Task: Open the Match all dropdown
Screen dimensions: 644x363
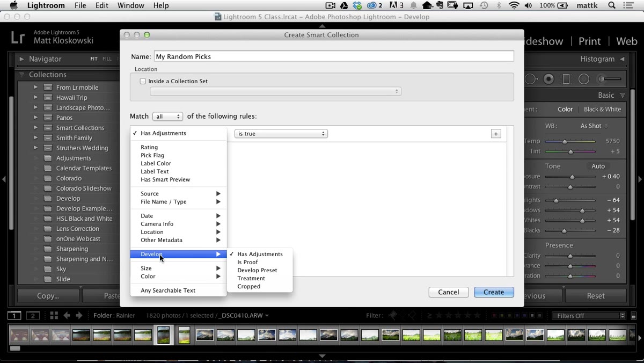Action: pyautogui.click(x=167, y=117)
